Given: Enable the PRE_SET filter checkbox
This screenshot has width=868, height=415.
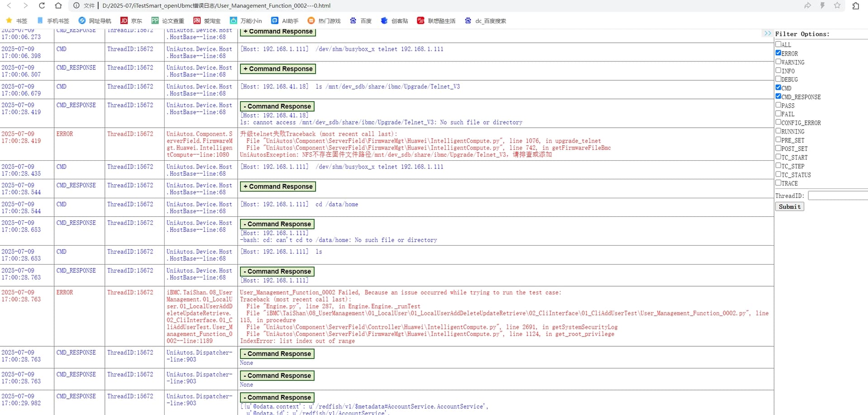Looking at the screenshot, I should pos(778,140).
